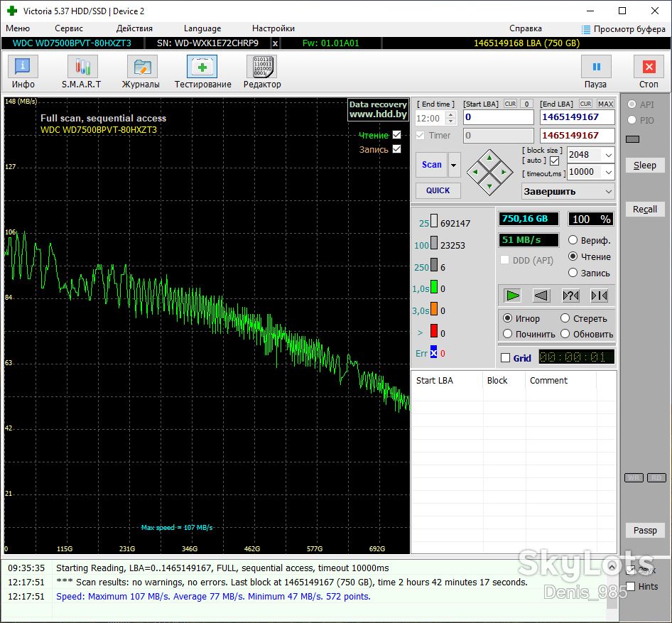This screenshot has width=672, height=623.
Task: Expand the block size 2048 dropdown
Action: coord(608,155)
